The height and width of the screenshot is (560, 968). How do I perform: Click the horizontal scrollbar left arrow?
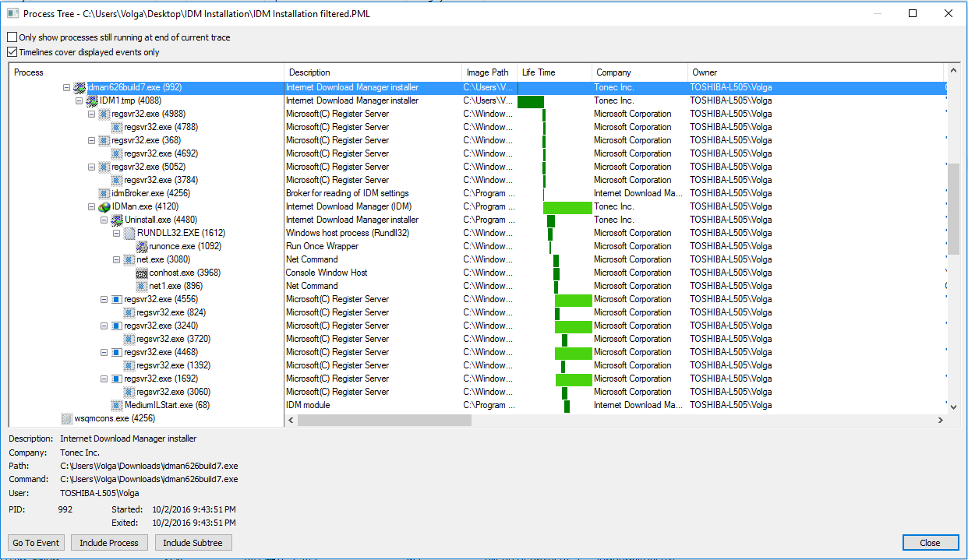[291, 420]
